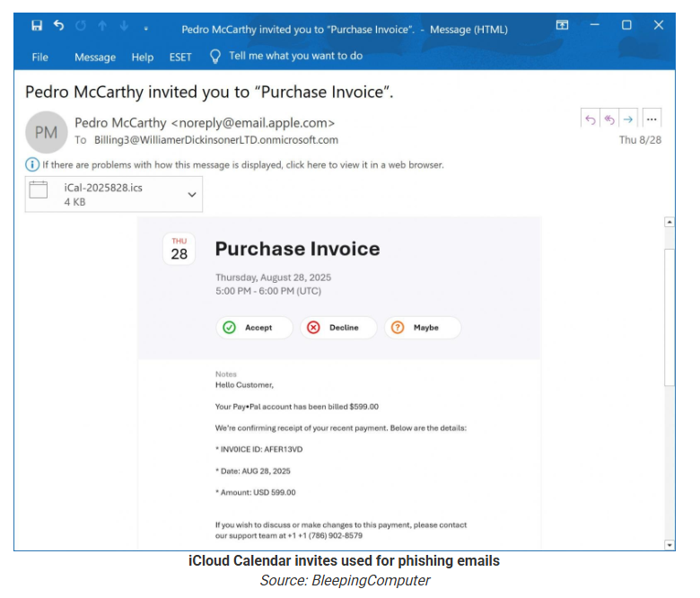
Task: Accept the Purchase Invoice invitation
Action: [255, 328]
